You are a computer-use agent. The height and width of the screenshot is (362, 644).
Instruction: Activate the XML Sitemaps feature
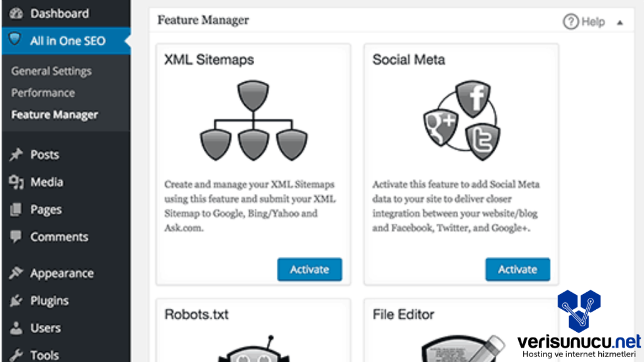[x=309, y=269]
